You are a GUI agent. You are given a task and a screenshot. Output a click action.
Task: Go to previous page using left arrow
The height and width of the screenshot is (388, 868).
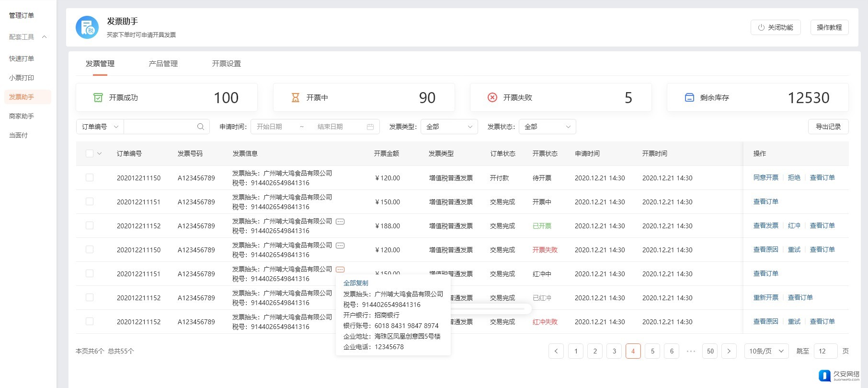click(x=556, y=351)
